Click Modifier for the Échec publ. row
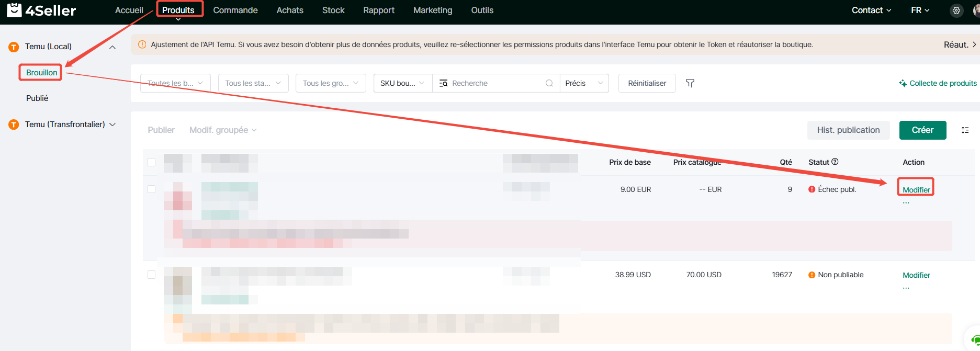 (x=916, y=189)
